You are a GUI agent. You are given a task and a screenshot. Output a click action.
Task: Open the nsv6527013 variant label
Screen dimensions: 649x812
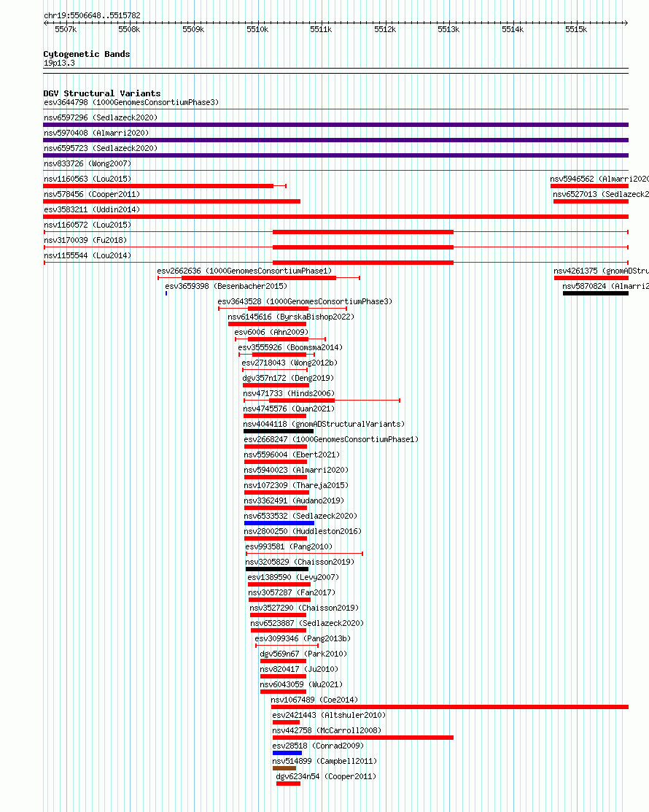(601, 194)
